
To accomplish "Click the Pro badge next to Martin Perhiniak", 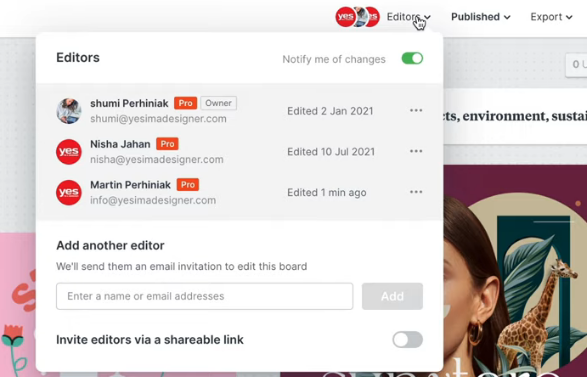I will pos(188,185).
